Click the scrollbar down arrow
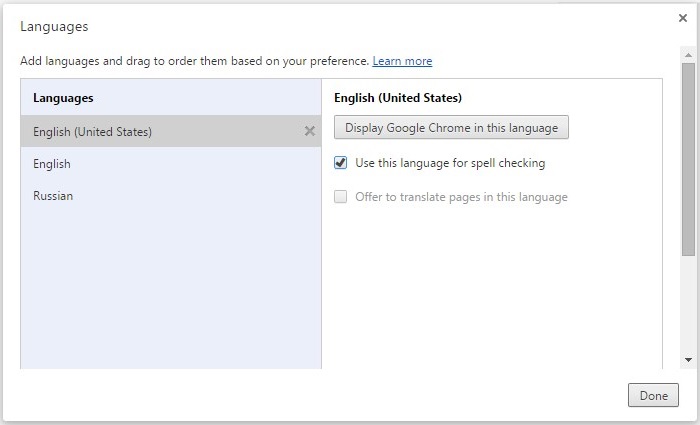The image size is (700, 425). click(688, 359)
